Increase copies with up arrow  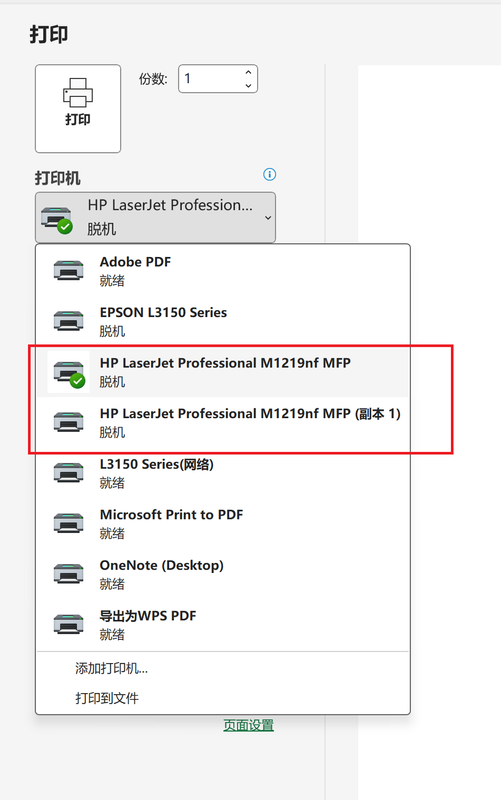tap(248, 72)
